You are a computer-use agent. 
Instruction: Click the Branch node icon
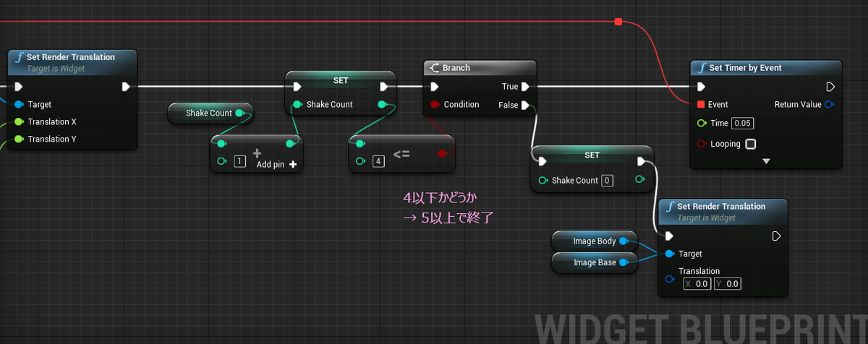(x=435, y=68)
